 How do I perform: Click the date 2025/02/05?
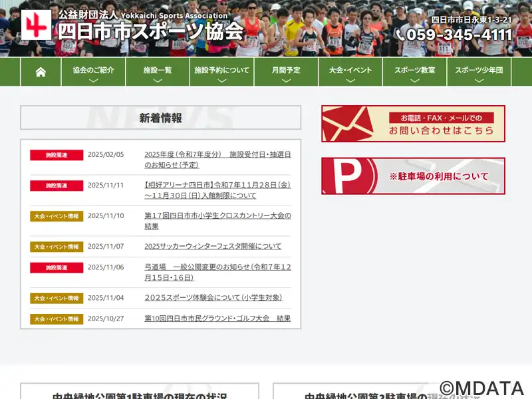click(106, 155)
